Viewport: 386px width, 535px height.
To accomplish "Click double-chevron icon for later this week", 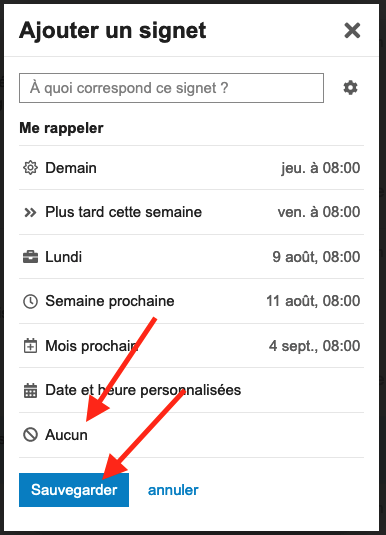I will [x=30, y=213].
